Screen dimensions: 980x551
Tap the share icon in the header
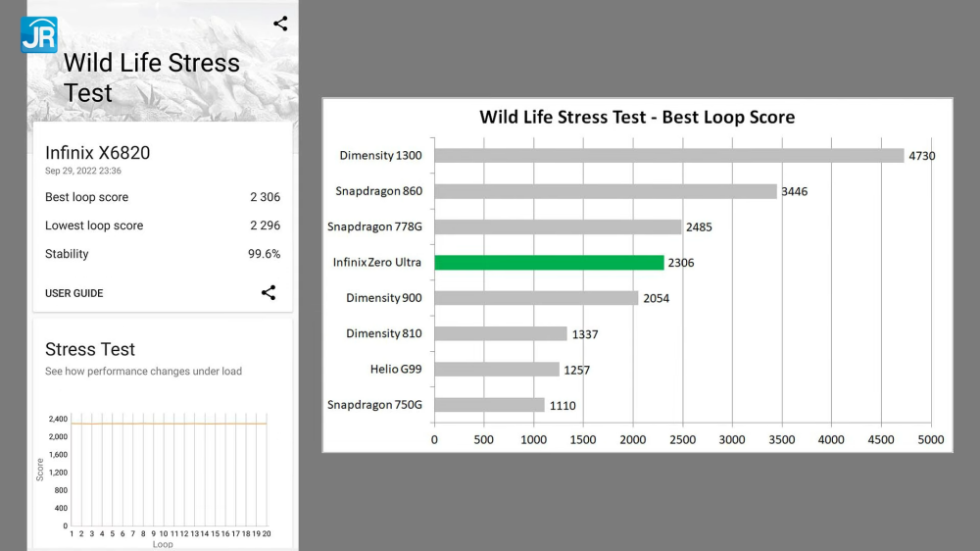pyautogui.click(x=280, y=24)
